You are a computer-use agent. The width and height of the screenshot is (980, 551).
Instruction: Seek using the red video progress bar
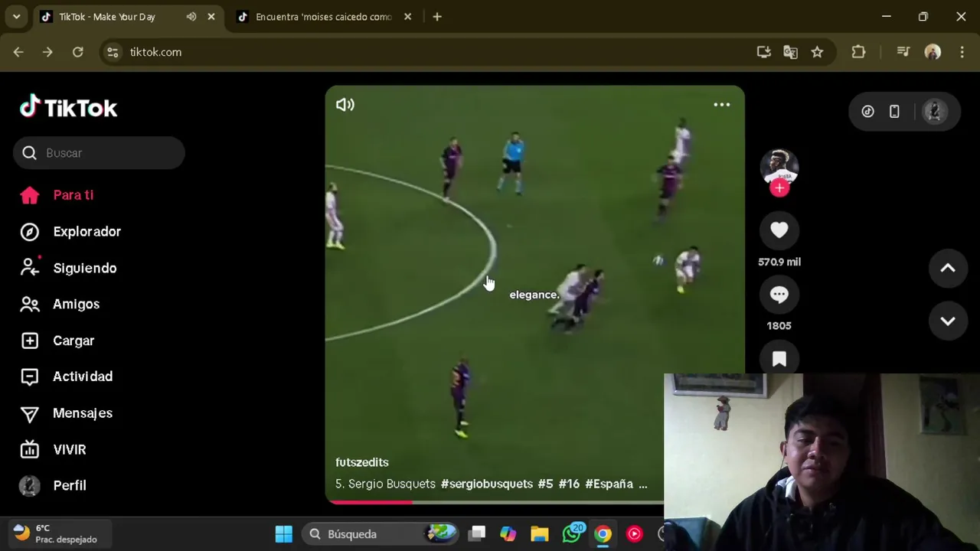tap(495, 502)
